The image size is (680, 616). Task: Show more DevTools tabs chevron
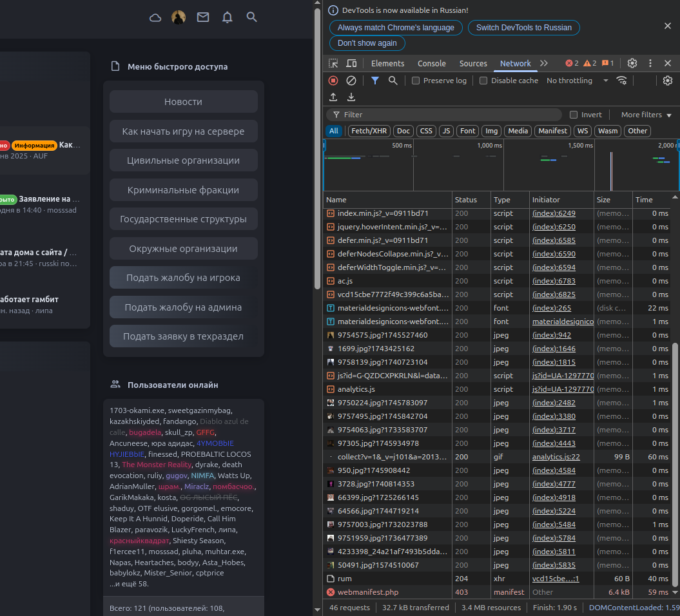544,63
